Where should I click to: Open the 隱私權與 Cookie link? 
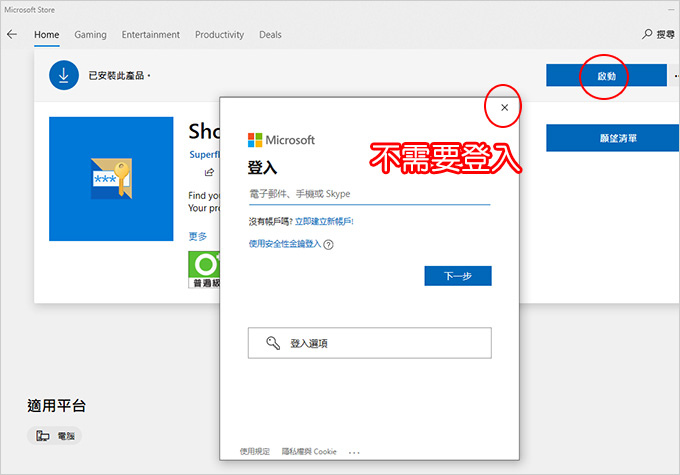(309, 452)
